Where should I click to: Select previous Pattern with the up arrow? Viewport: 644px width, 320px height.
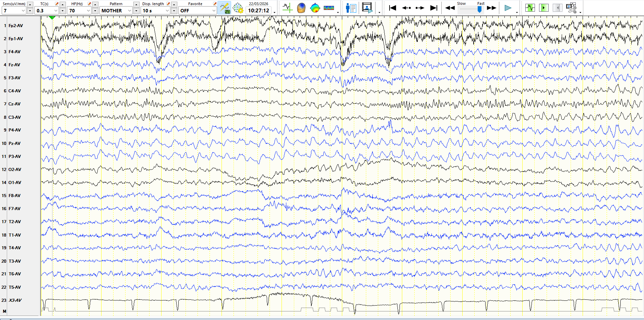point(136,4)
